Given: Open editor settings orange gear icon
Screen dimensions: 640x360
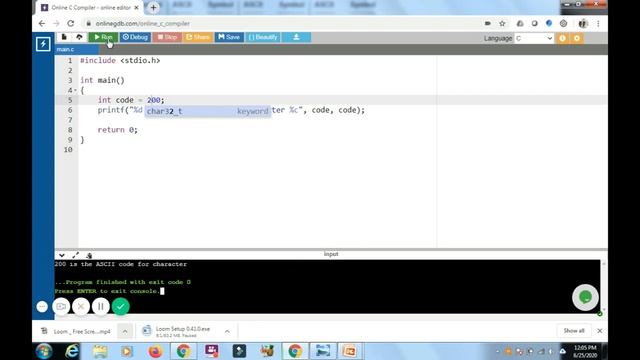Looking at the screenshot, I should tap(577, 38).
